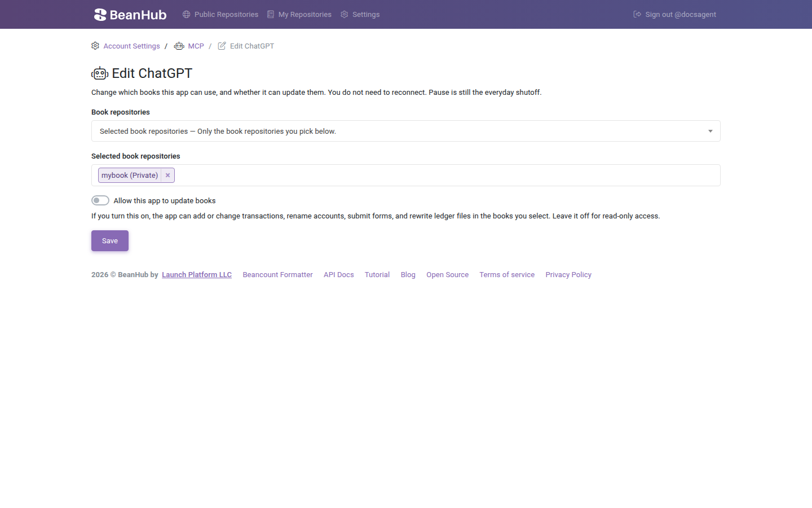View the Privacy Policy

(x=568, y=274)
